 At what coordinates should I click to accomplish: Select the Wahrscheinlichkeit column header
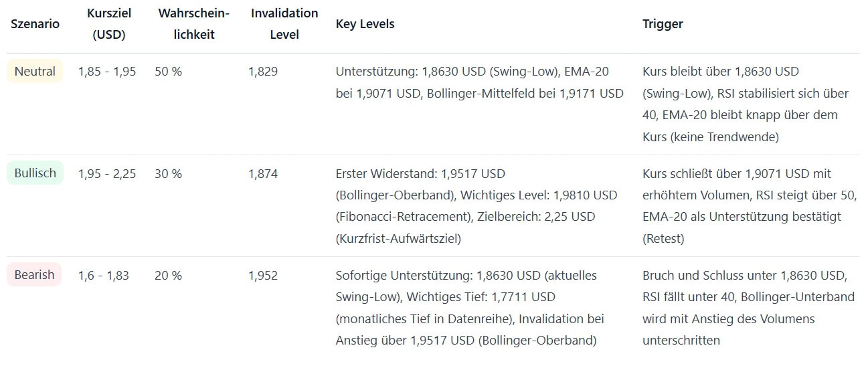[x=194, y=24]
